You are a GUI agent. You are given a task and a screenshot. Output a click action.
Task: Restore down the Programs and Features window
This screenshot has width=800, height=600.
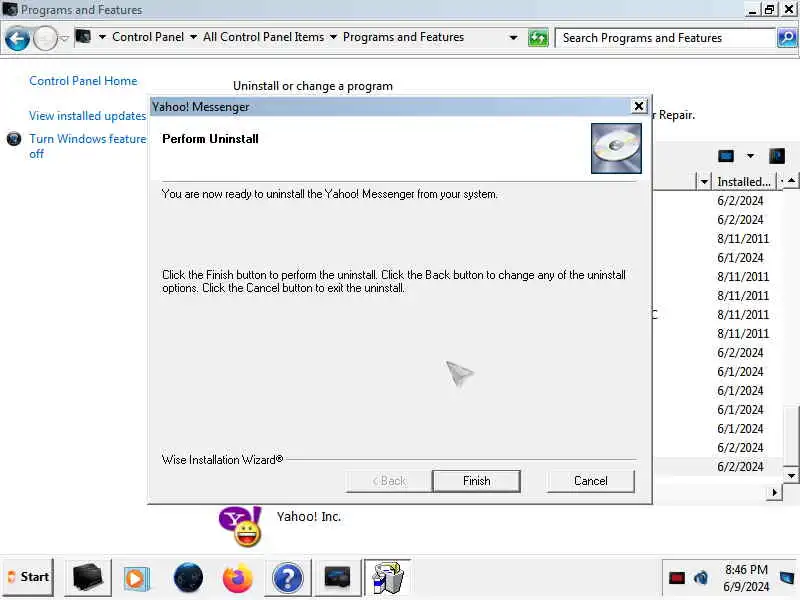coord(769,9)
